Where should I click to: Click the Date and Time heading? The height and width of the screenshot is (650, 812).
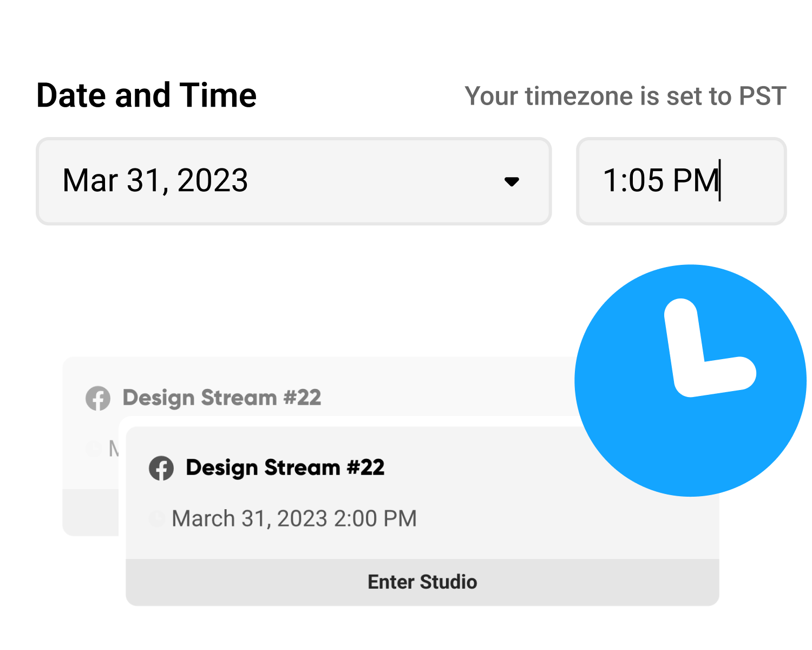[146, 95]
